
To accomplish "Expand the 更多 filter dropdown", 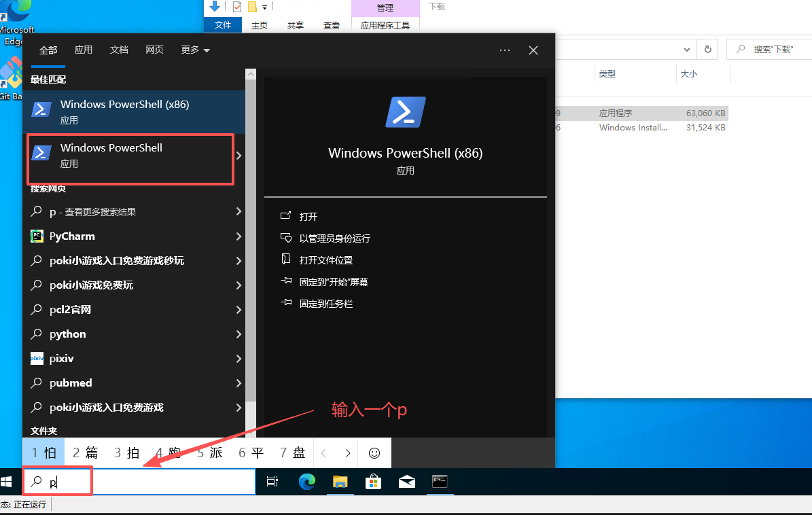I will coord(195,50).
